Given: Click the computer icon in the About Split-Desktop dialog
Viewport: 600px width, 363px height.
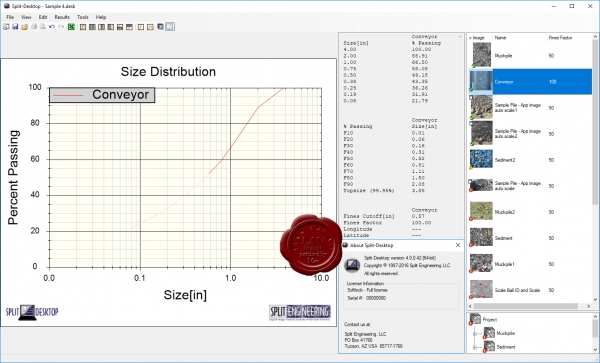Looking at the screenshot, I should click(x=352, y=265).
